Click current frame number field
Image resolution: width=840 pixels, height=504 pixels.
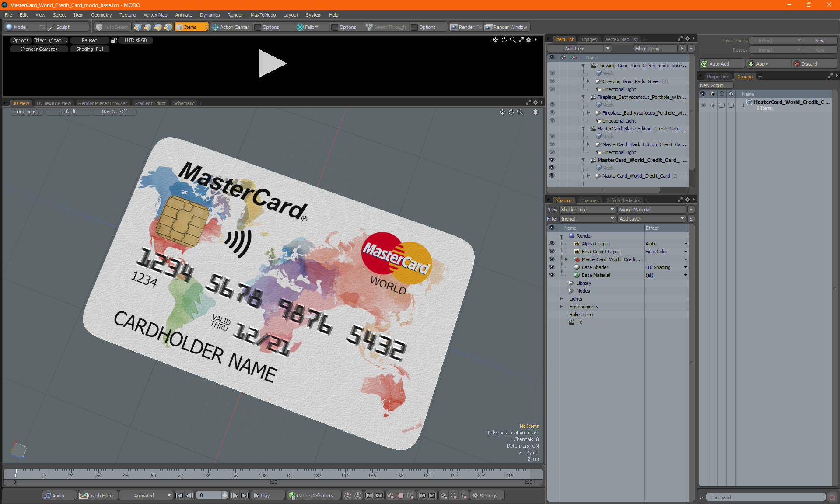click(x=209, y=496)
